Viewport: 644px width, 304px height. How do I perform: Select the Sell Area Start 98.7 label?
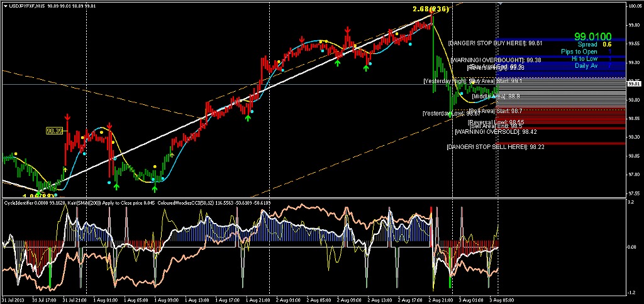point(496,111)
